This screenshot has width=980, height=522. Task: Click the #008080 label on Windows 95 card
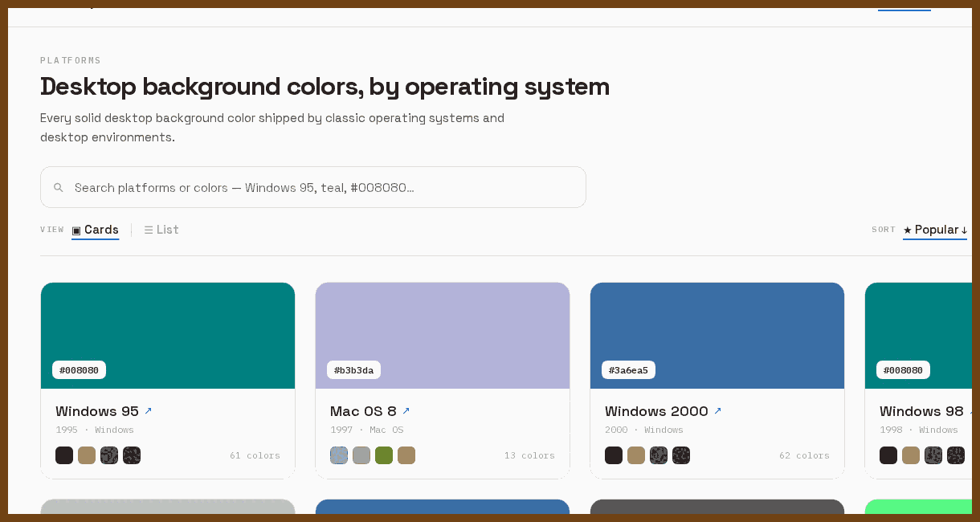tap(80, 370)
